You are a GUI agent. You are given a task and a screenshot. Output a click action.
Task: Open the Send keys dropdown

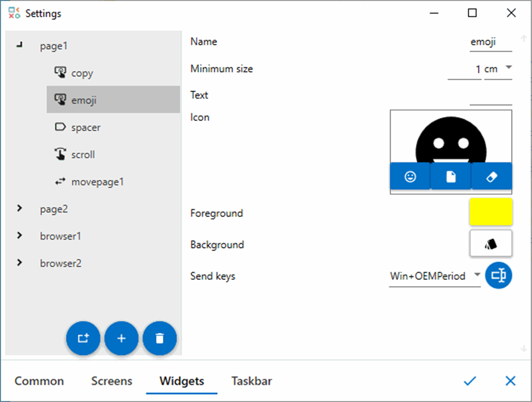click(x=476, y=275)
